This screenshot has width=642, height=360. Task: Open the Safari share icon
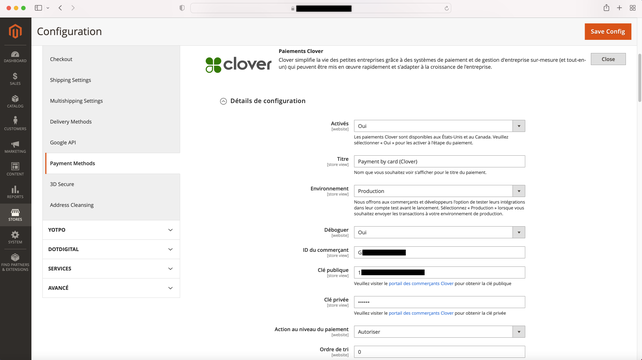point(606,8)
